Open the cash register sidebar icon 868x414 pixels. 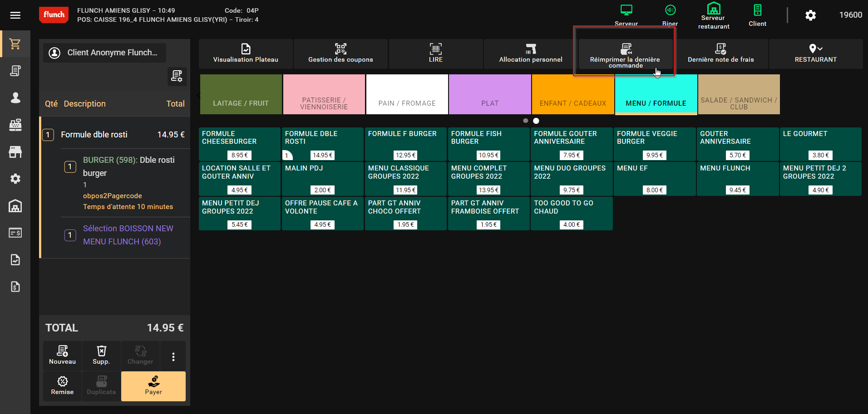pos(15,125)
